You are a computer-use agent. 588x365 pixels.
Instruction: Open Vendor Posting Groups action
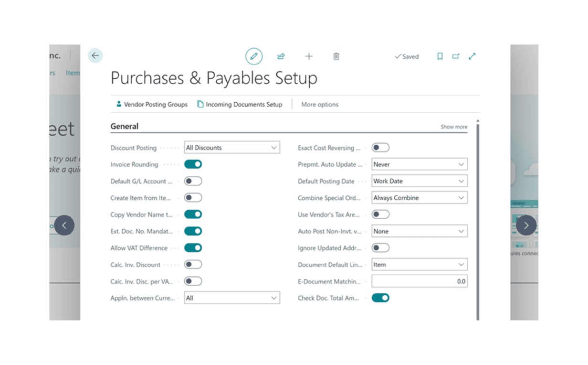point(152,104)
